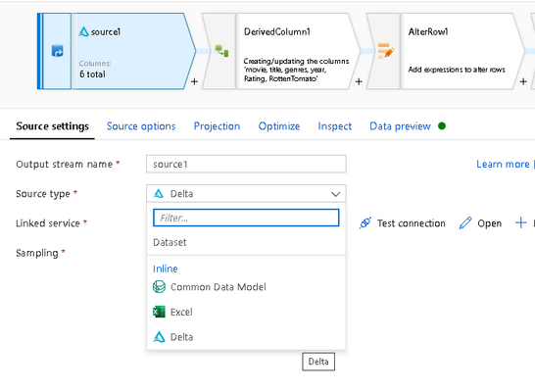Image resolution: width=535 pixels, height=392 pixels.
Task: Add transformation after source1 via plus icon
Action: pyautogui.click(x=194, y=82)
